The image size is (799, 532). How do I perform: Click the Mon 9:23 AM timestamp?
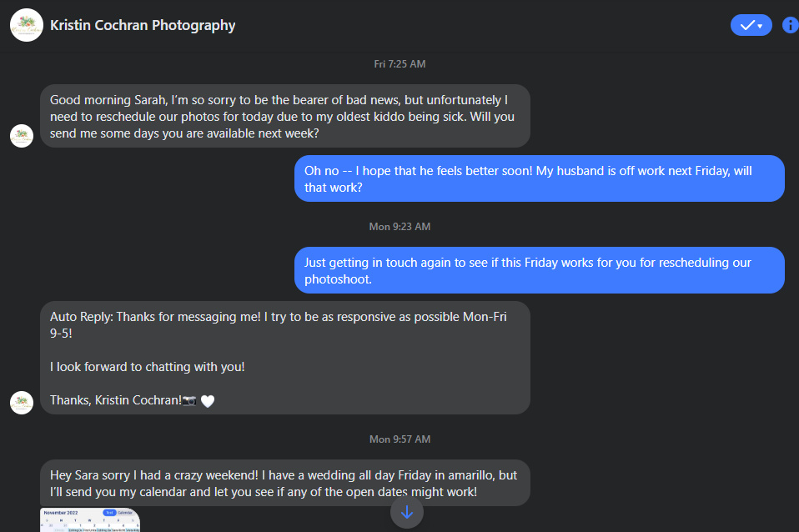(x=399, y=227)
